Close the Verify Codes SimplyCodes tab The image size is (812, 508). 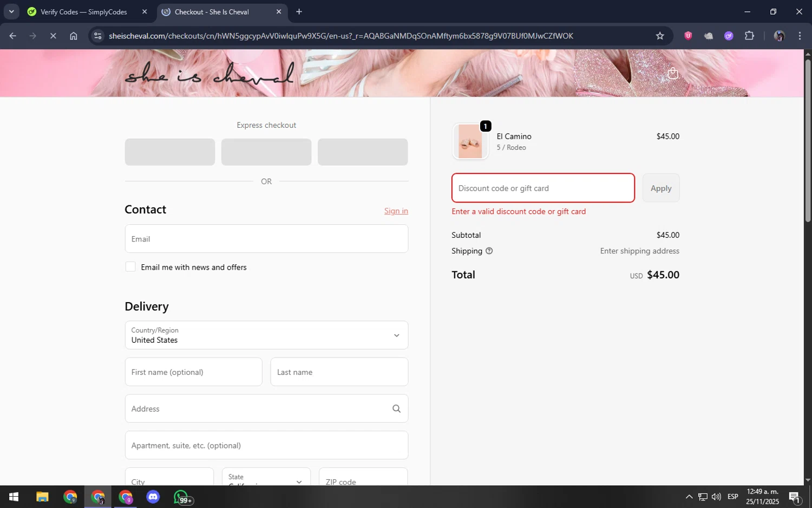pyautogui.click(x=145, y=11)
